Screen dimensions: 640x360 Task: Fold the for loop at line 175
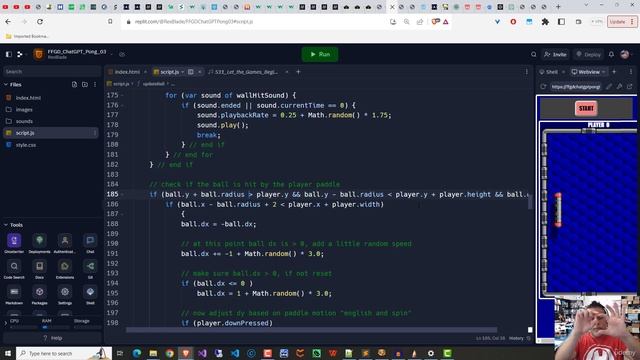122,96
